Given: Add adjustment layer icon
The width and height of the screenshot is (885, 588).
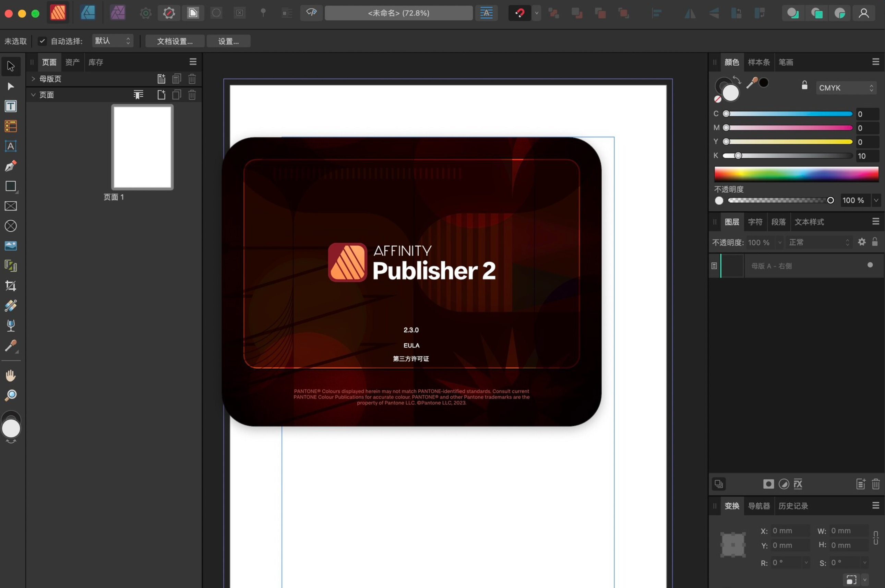Looking at the screenshot, I should (x=784, y=484).
